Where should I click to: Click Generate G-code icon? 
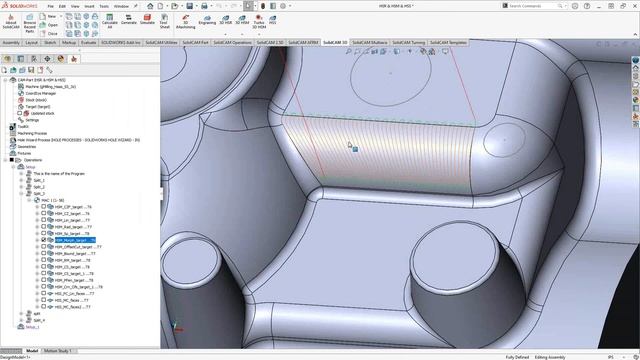point(129,19)
